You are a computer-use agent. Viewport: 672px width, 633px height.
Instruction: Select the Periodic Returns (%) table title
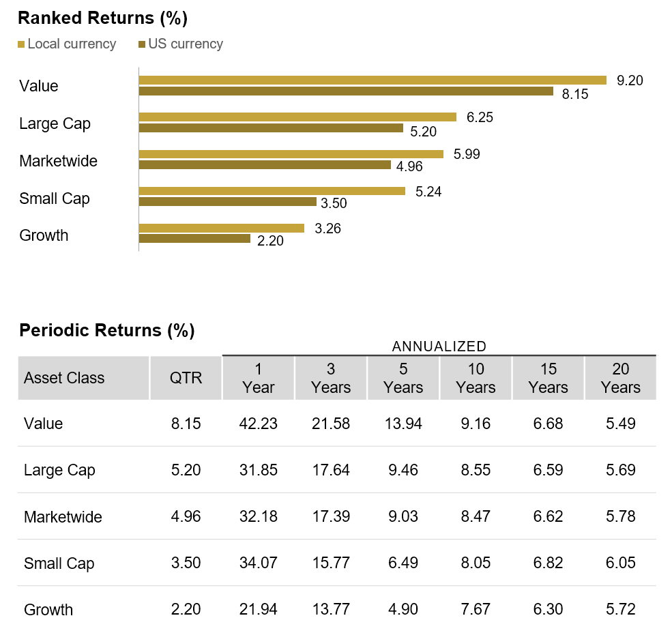click(x=107, y=331)
